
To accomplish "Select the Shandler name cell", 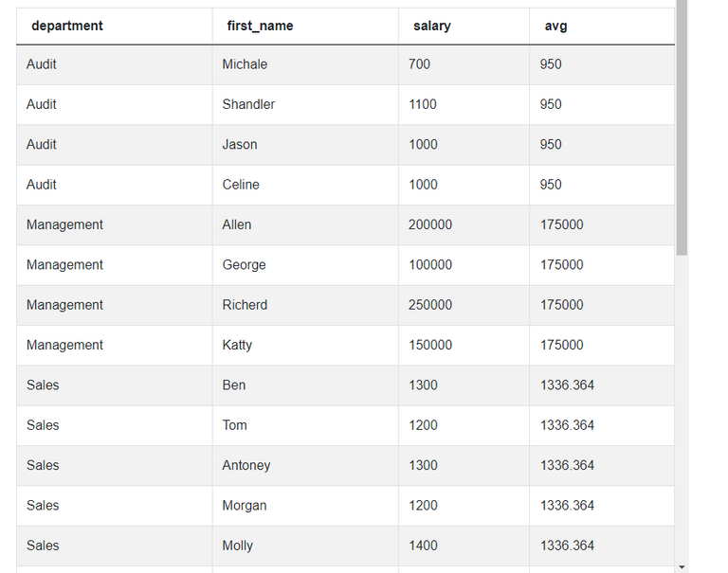I will pos(248,104).
